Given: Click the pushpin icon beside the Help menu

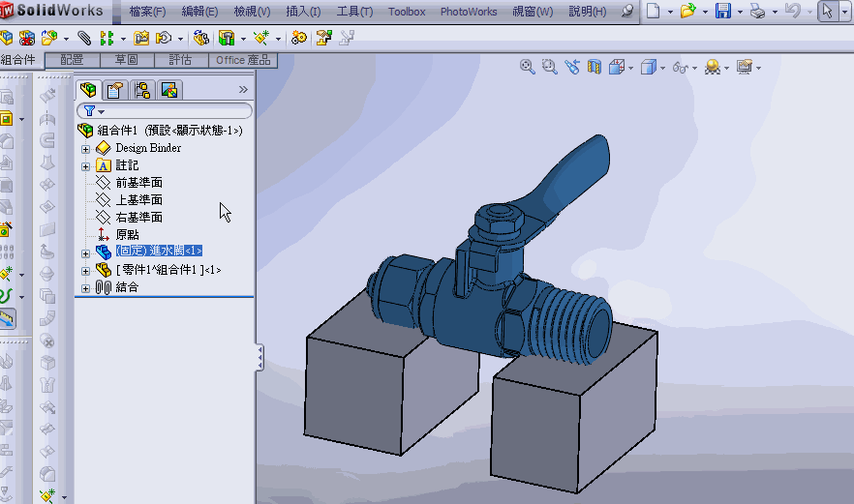Looking at the screenshot, I should coord(627,11).
